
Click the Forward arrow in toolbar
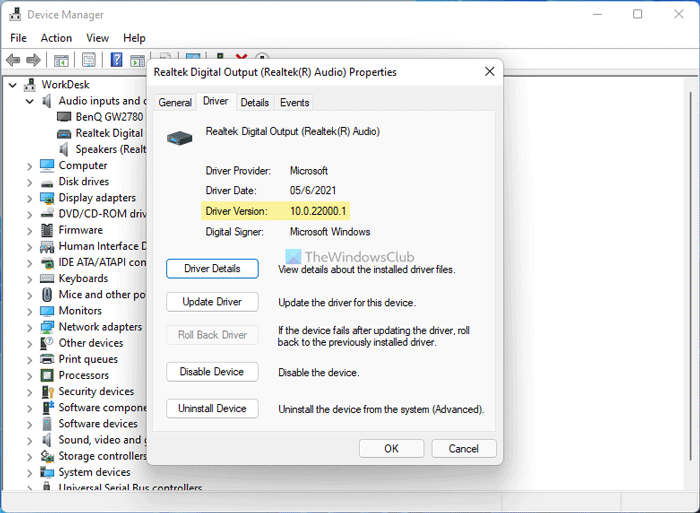(36, 61)
